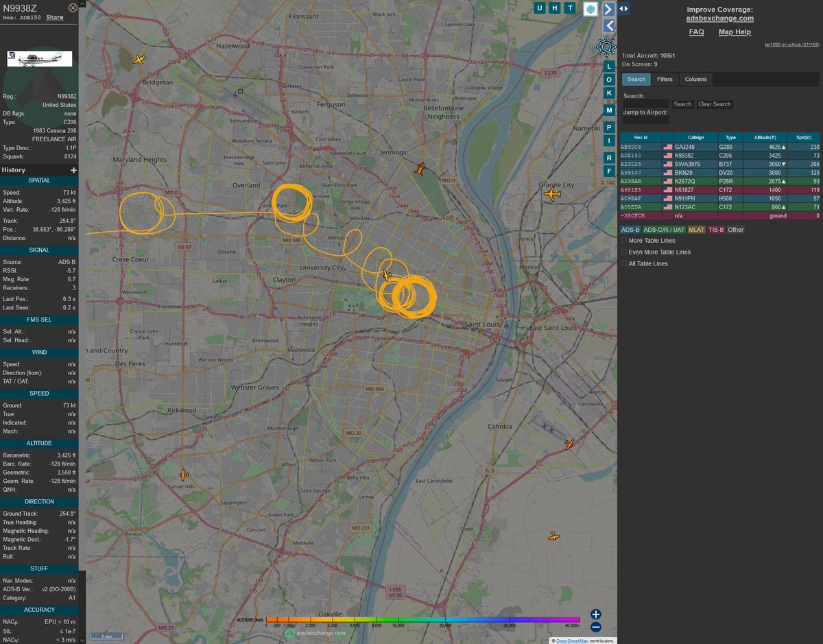Select the GAJ248 aircraft row
This screenshot has width=823, height=644.
pyautogui.click(x=720, y=147)
